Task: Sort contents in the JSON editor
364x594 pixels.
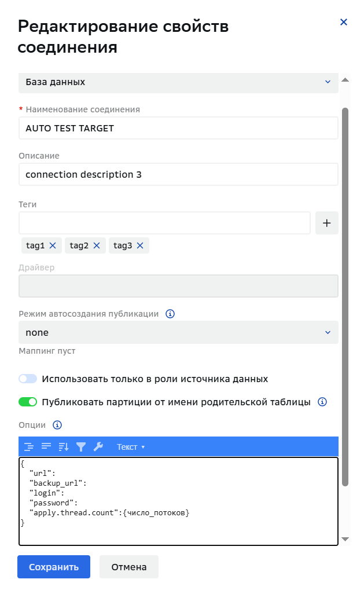Action: [x=64, y=447]
